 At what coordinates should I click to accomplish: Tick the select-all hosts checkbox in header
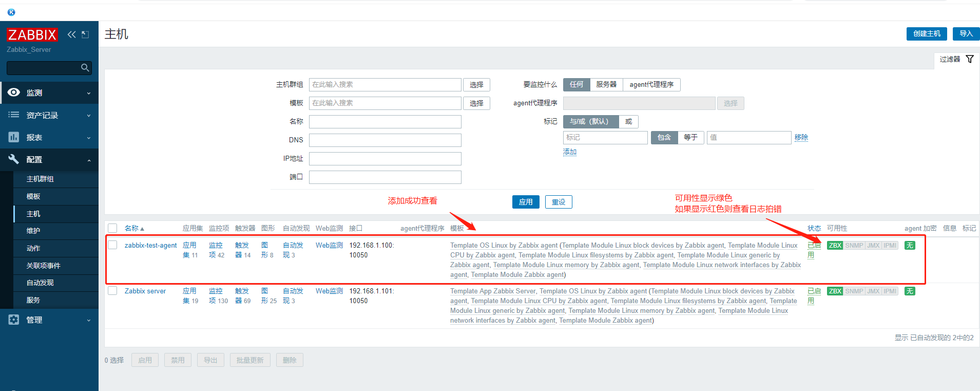(113, 228)
